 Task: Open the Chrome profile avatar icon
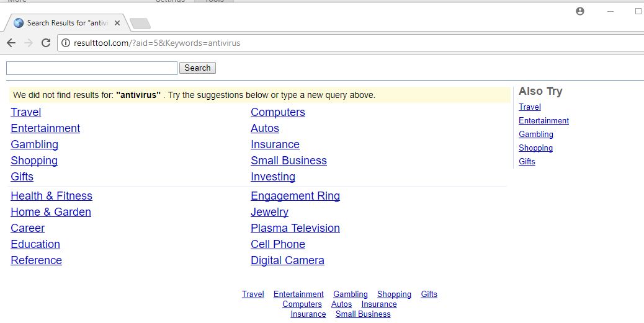pos(580,11)
